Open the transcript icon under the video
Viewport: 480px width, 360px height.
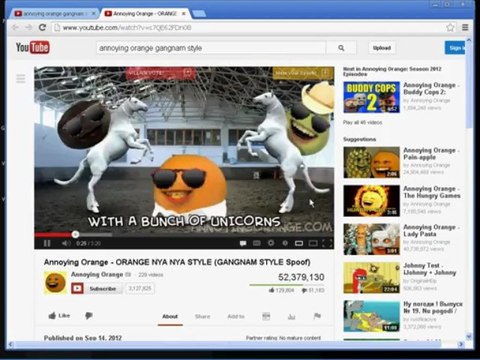coord(266,316)
